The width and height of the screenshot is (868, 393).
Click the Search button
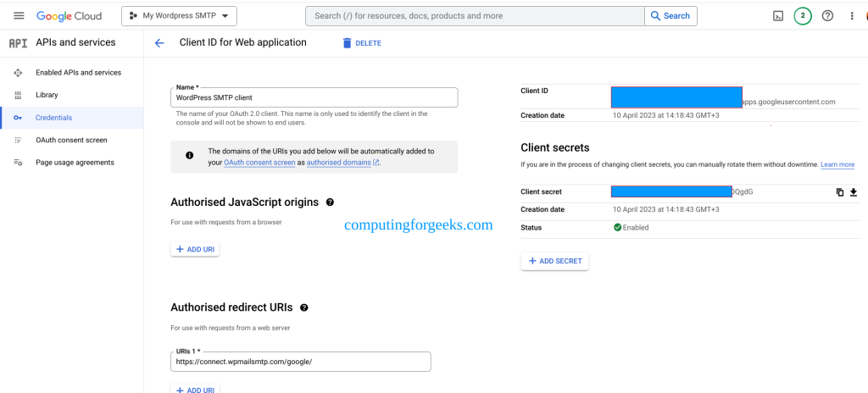pos(670,16)
